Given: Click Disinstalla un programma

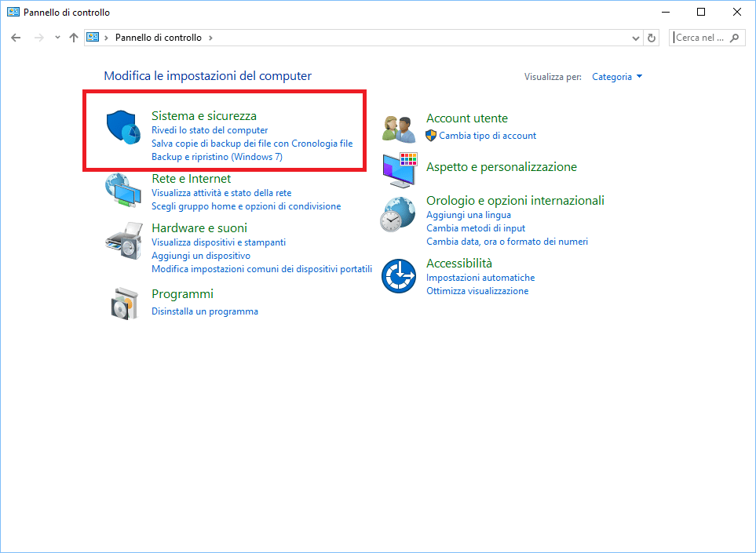Looking at the screenshot, I should [x=205, y=311].
